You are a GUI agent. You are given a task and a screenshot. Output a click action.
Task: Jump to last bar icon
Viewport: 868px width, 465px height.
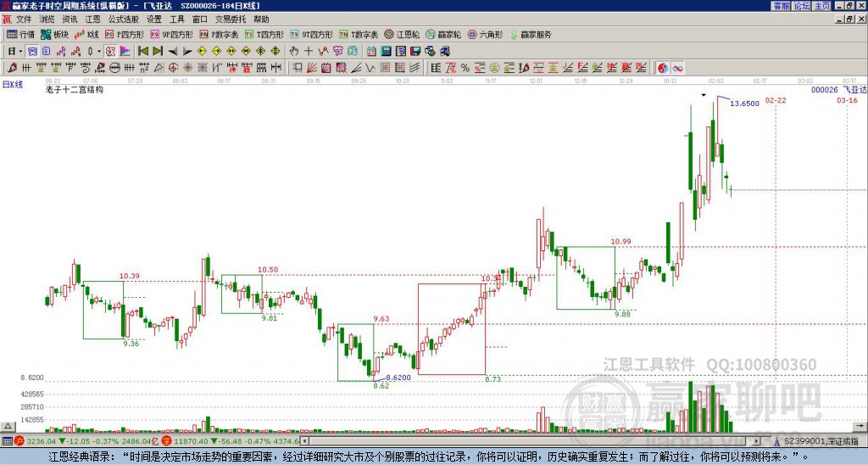[158, 51]
